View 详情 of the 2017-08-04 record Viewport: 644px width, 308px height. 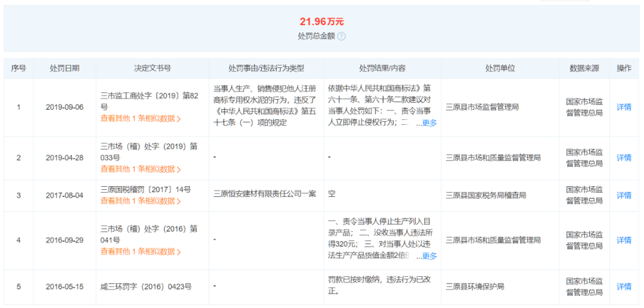[624, 195]
